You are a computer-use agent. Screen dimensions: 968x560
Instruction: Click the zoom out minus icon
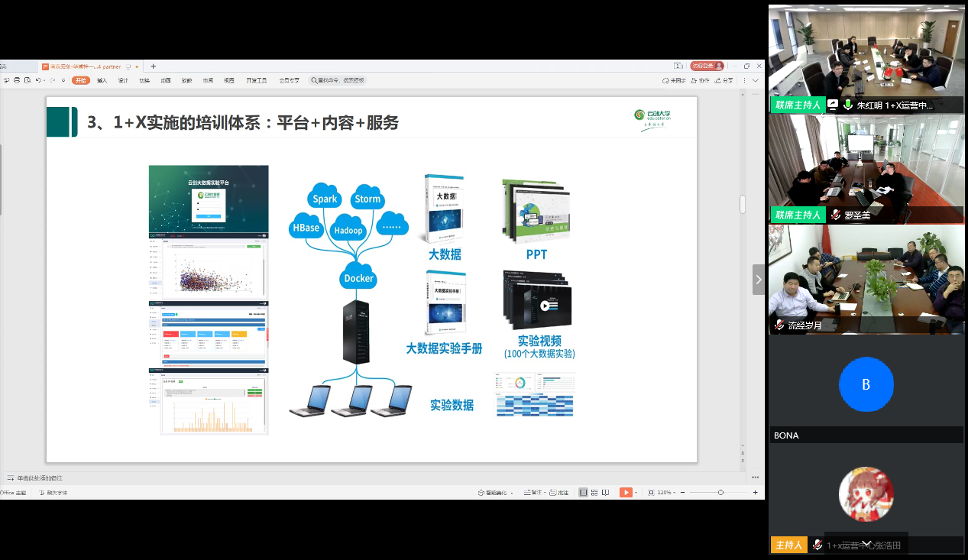pos(683,493)
